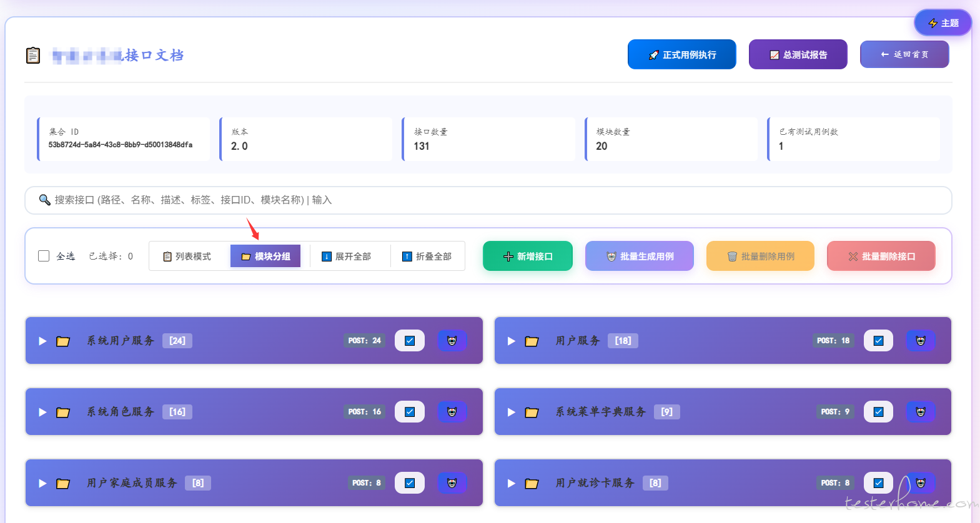
Task: Click the clipboard icon beside page title
Action: 33,56
